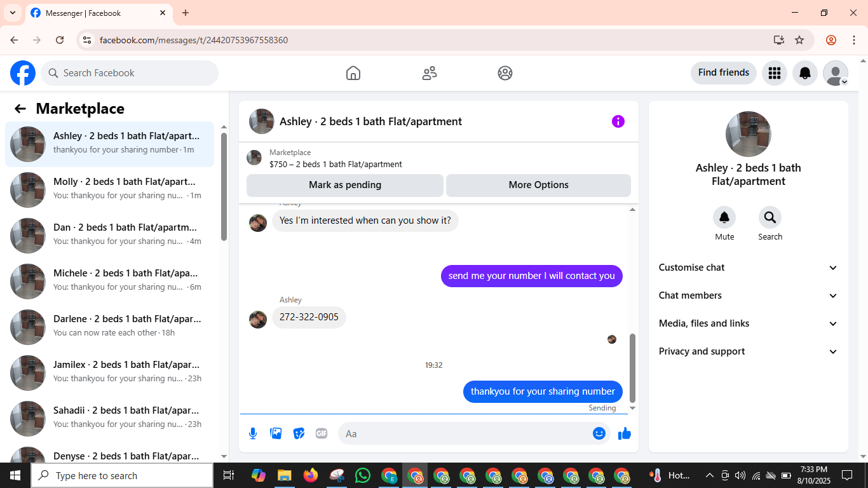Click the Windows taskbar search box

point(122,475)
